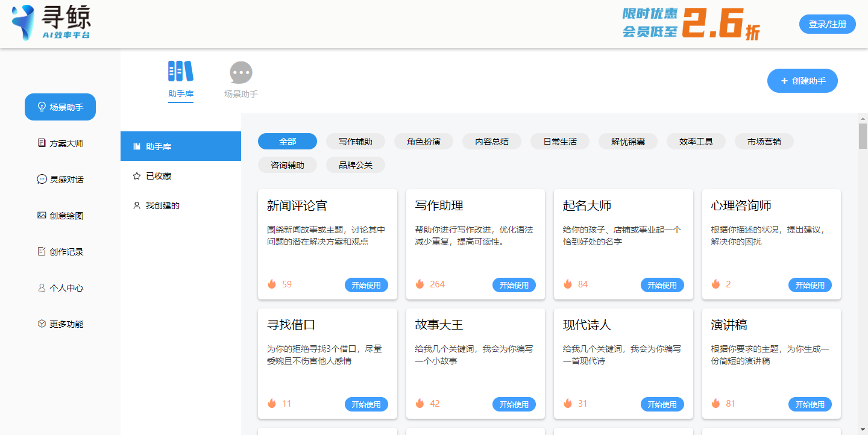Select 助手库 in the sub-navigation panel
Screen dimensions: 868x435
coord(181,146)
